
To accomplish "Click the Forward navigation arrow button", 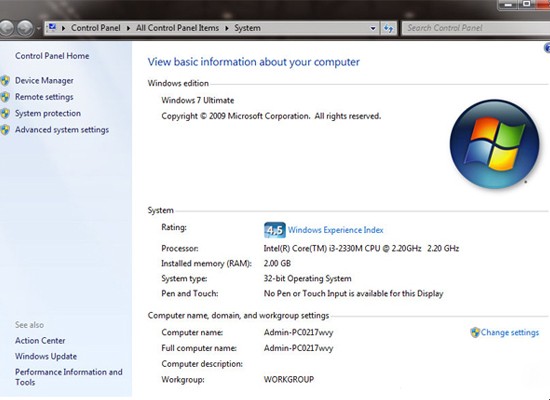I will (x=25, y=28).
